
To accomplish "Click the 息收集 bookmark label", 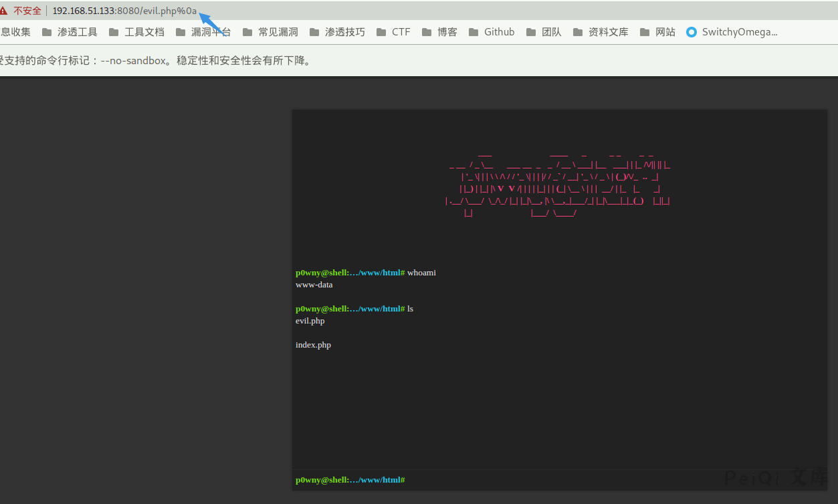I will pyautogui.click(x=16, y=32).
